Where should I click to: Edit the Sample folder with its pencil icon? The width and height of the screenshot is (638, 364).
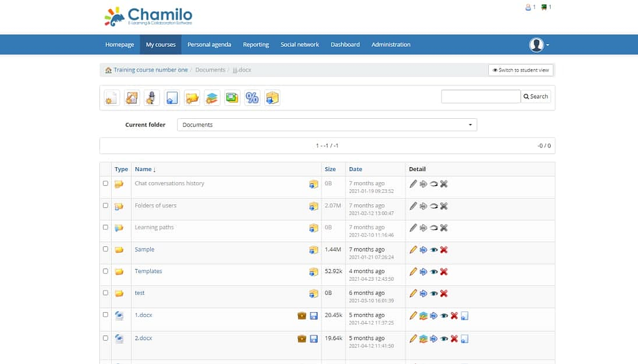tap(413, 250)
